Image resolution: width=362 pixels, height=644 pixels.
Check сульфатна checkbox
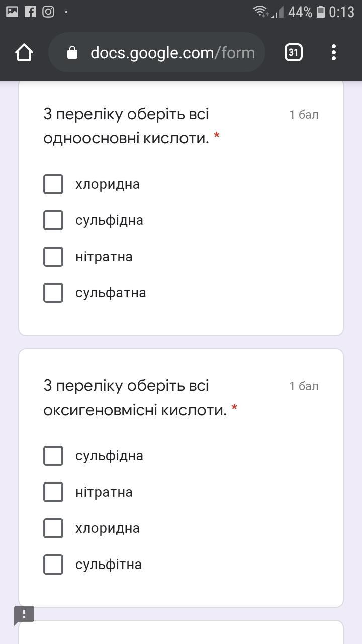[x=53, y=293]
